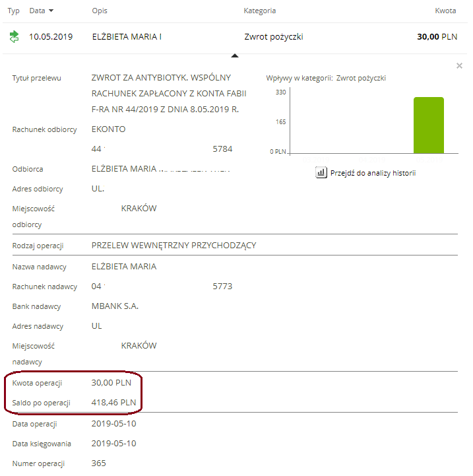
Task: Click the green bar in category chart
Action: pos(428,125)
